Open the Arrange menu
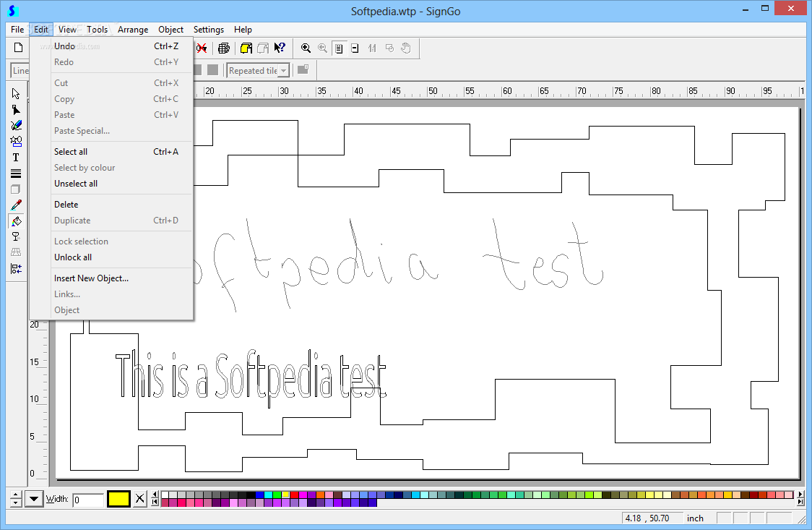This screenshot has height=530, width=812. click(133, 30)
